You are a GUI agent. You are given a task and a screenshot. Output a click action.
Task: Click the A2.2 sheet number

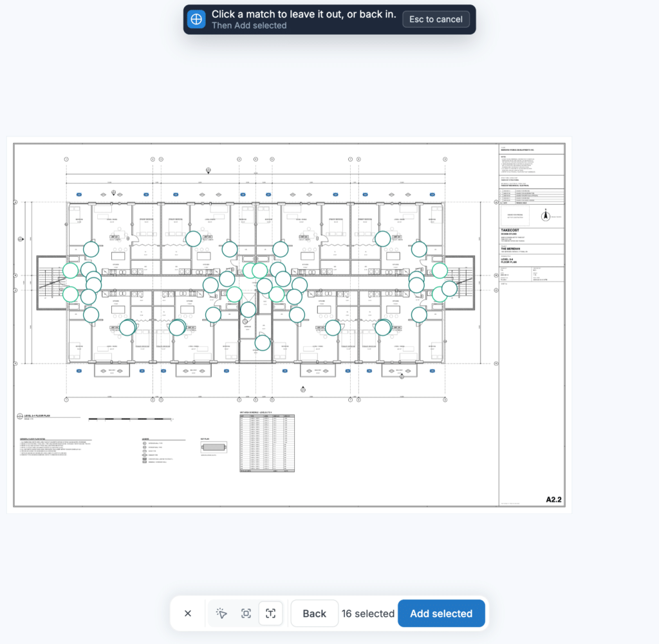tap(553, 499)
